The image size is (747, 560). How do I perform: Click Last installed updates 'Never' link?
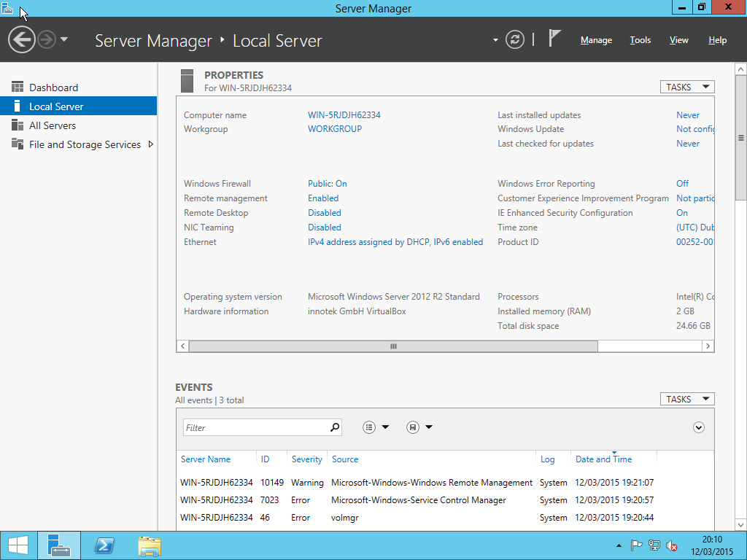(688, 114)
